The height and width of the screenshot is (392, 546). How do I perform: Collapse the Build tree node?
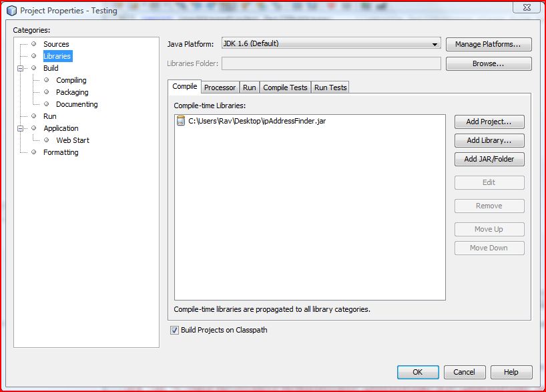(x=21, y=68)
